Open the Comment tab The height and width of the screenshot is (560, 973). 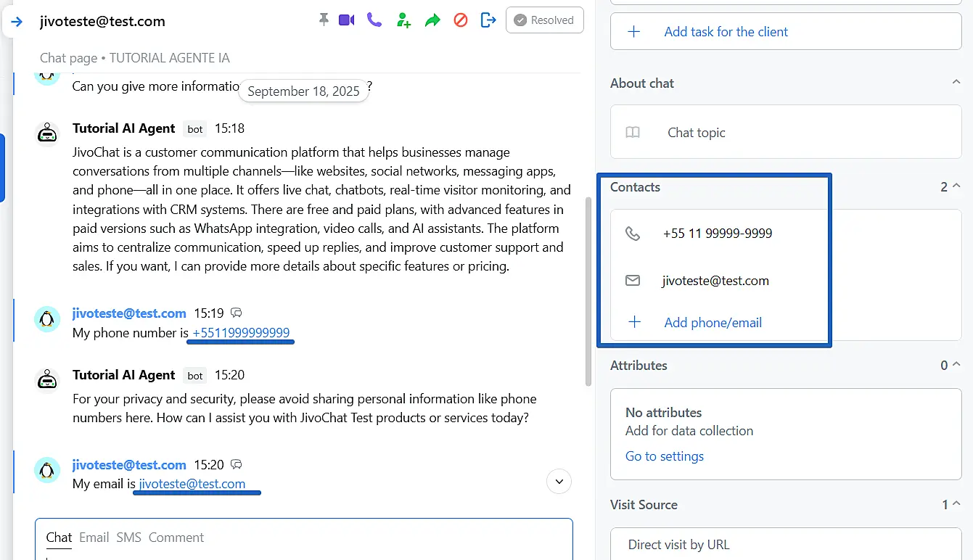tap(176, 538)
